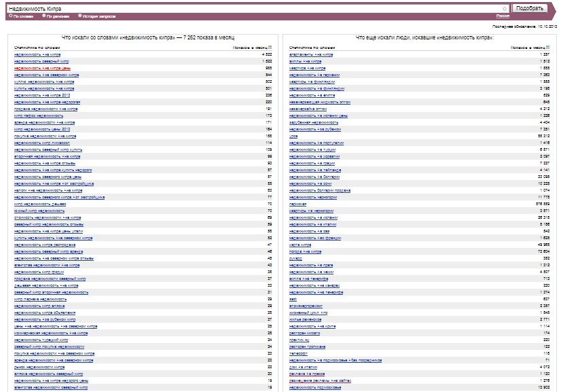
Task: Open link «недвижимость +в турции»
Action: click(x=312, y=150)
